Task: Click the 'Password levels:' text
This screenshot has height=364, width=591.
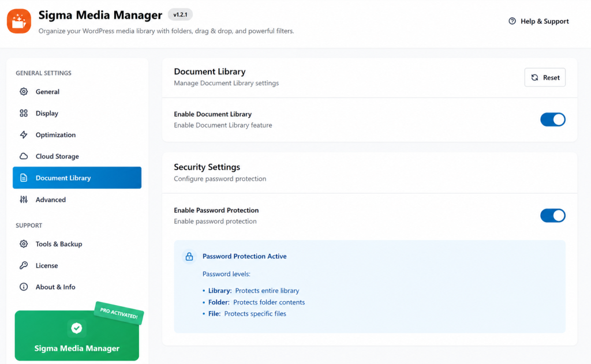Action: point(226,274)
